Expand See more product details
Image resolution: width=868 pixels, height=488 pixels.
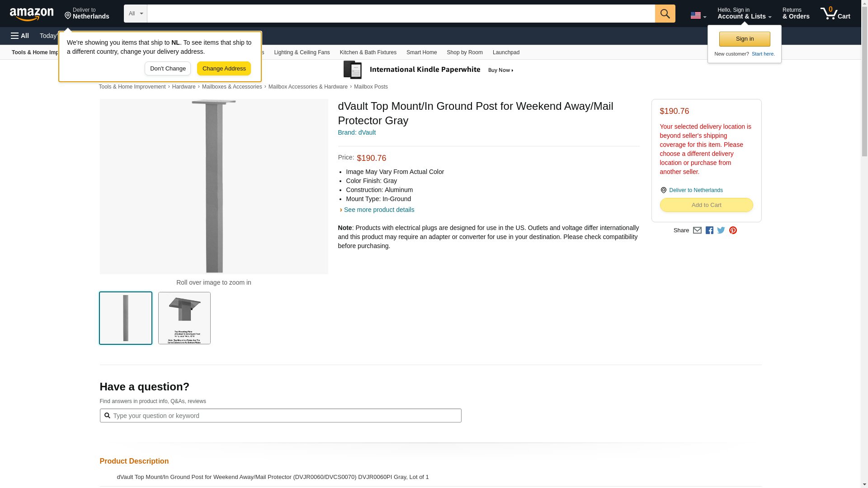tap(378, 210)
